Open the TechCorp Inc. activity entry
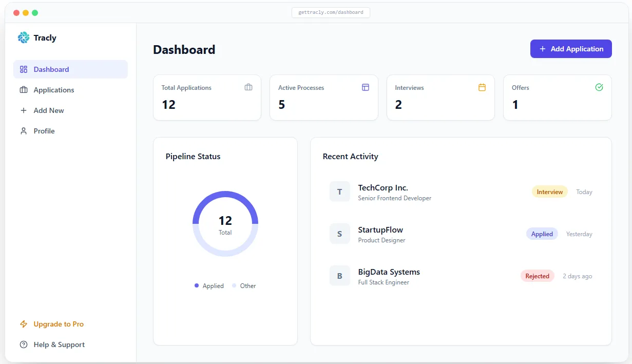This screenshot has height=364, width=632. coord(461,191)
